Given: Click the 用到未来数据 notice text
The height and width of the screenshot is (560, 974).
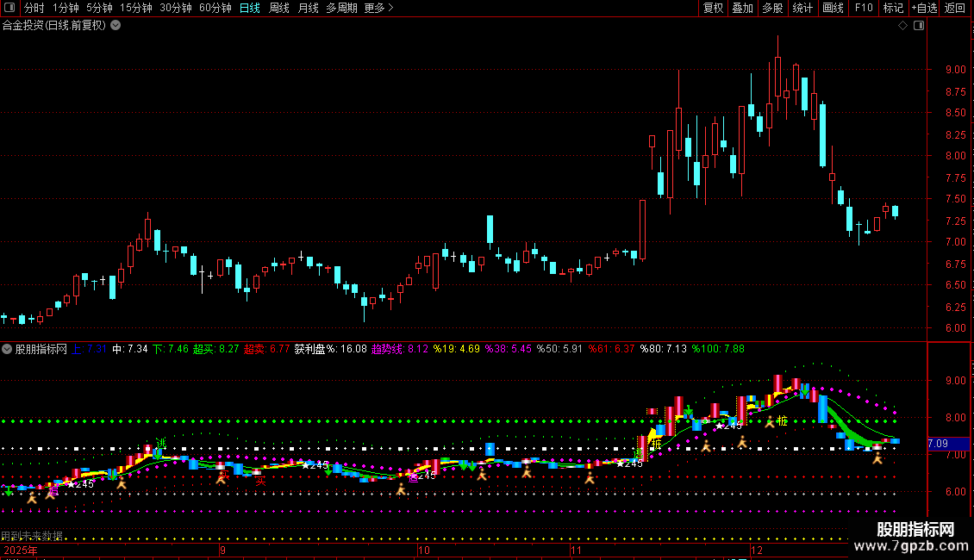Looking at the screenshot, I should (x=32, y=535).
